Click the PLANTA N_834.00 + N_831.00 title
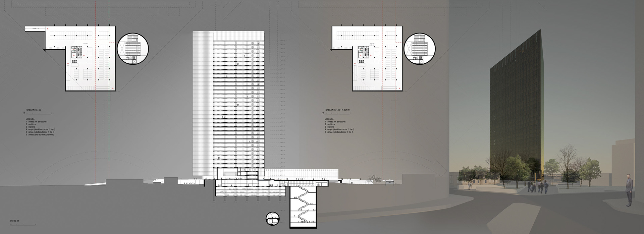 click(x=337, y=110)
